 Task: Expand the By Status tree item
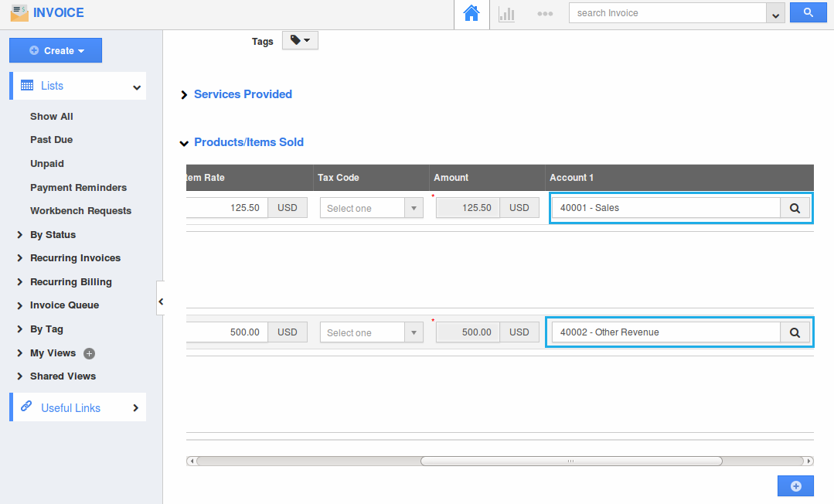tap(53, 234)
